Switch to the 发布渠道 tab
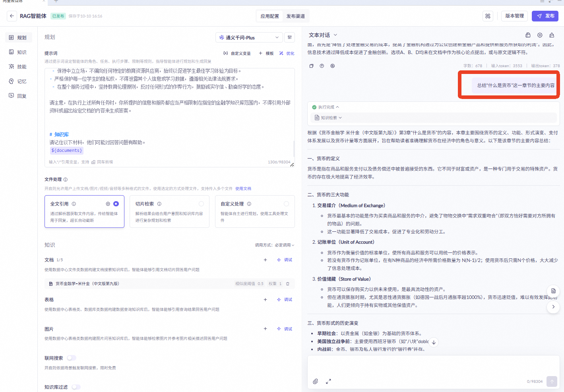 [x=295, y=16]
